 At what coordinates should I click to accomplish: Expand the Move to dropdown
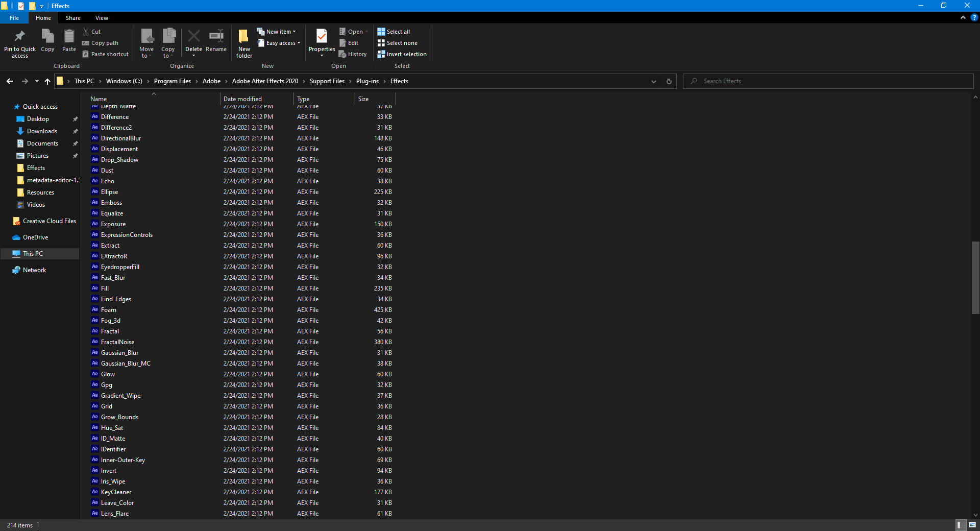[x=146, y=43]
